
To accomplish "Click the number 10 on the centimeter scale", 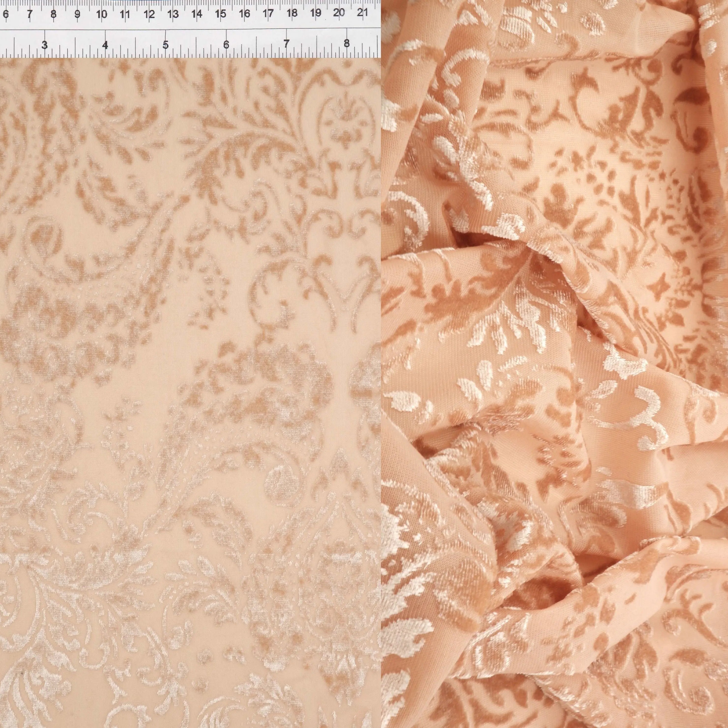I will pos(101,14).
